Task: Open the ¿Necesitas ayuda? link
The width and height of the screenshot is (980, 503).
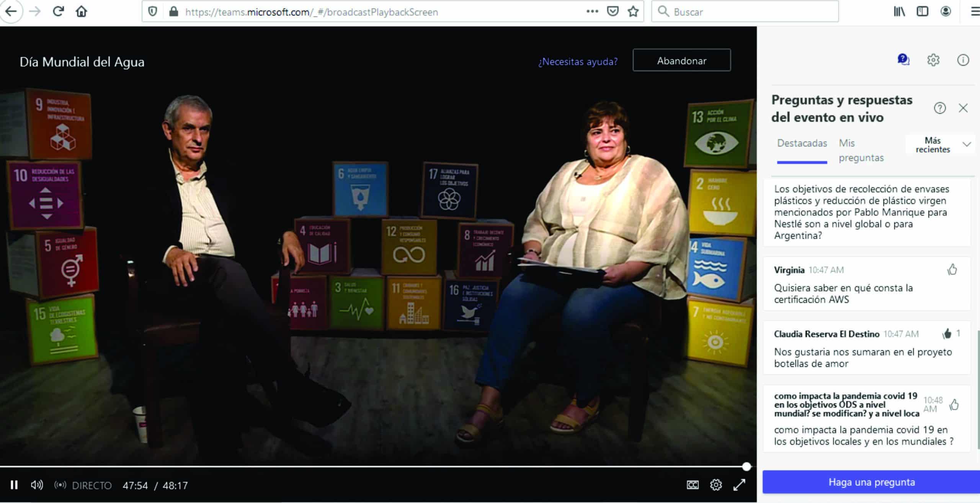Action: click(578, 61)
